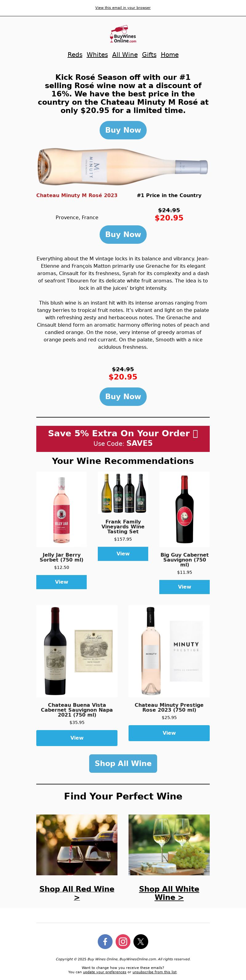The height and width of the screenshot is (980, 246).
Task: Open Chateau Buena Vista Cabernet product image
Action: pyautogui.click(x=77, y=651)
